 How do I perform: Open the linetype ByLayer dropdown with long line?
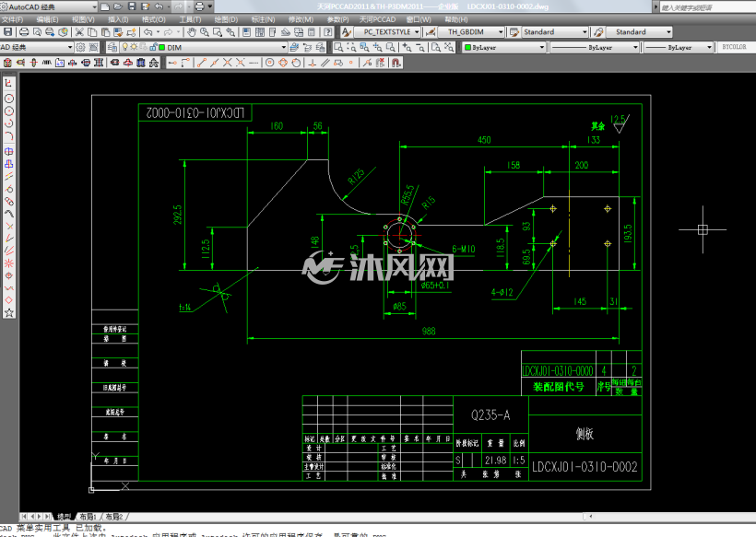(x=596, y=47)
